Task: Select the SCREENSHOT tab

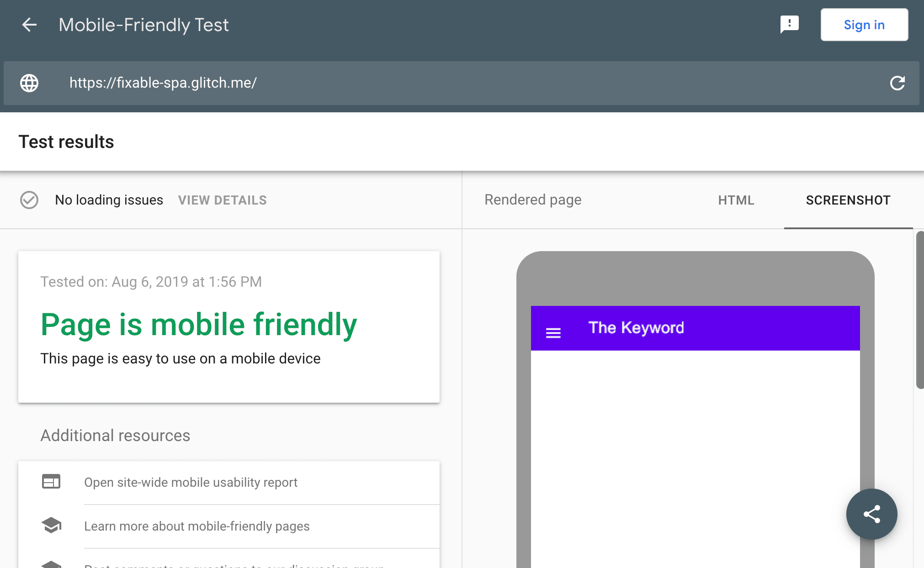Action: (848, 199)
